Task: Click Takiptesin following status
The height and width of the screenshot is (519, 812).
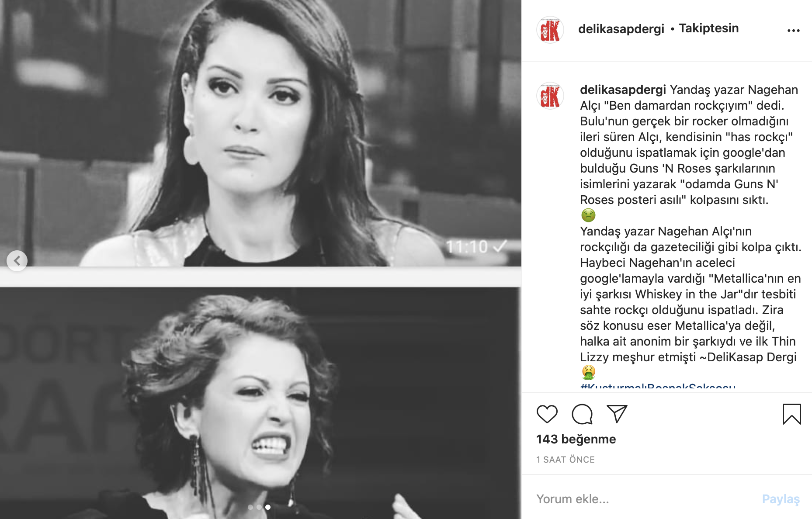Action: tap(709, 28)
